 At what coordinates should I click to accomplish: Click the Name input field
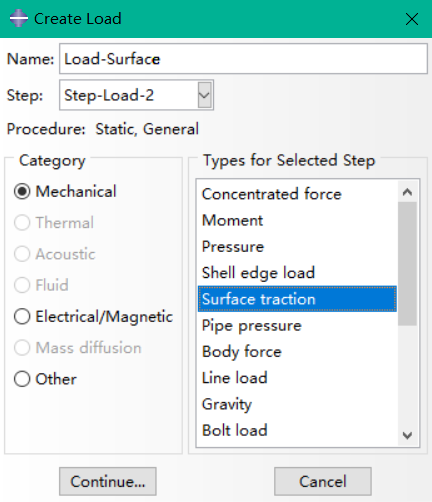coord(243,59)
